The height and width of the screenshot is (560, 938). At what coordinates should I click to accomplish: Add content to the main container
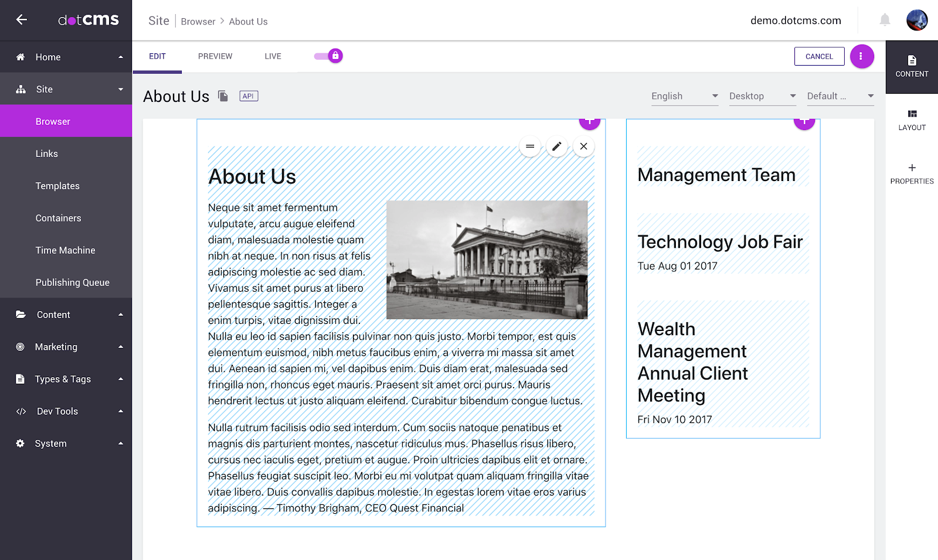point(590,124)
